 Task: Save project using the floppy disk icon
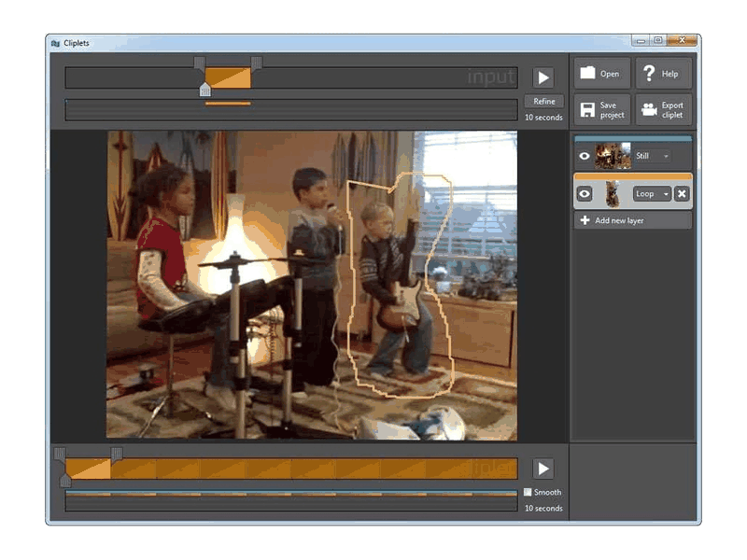(587, 109)
